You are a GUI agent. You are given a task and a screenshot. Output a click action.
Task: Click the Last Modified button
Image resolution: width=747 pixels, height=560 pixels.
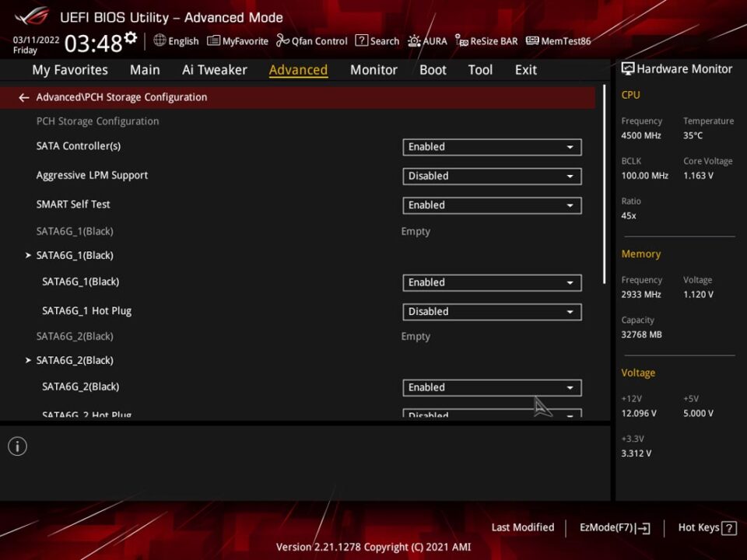pos(523,527)
